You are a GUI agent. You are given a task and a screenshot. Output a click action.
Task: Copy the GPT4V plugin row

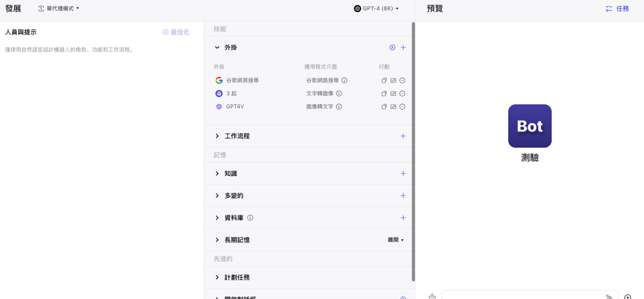[x=384, y=107]
